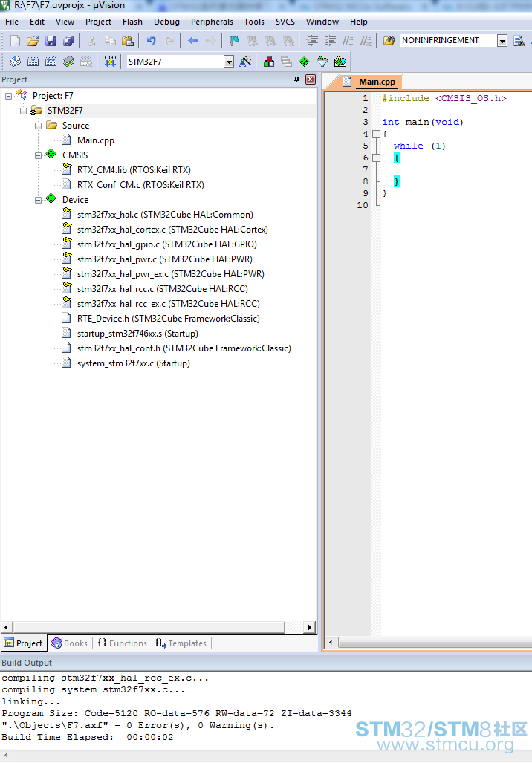
Task: Switch to the Templates tab
Action: pos(181,643)
